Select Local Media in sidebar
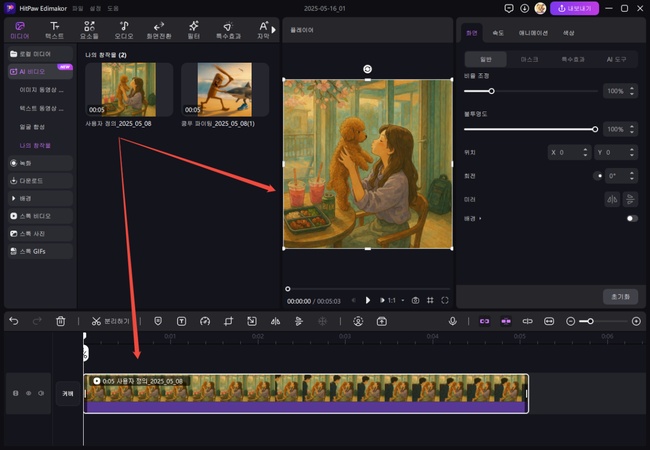 tap(40, 54)
